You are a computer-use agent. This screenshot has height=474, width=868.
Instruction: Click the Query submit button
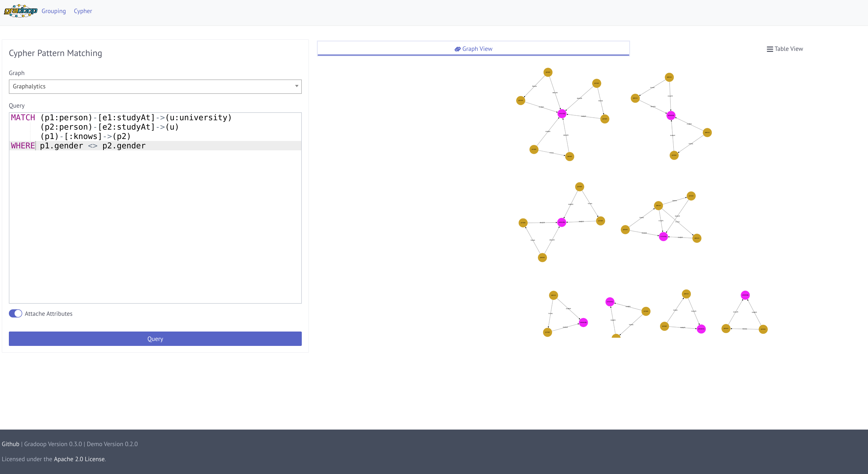pyautogui.click(x=155, y=338)
